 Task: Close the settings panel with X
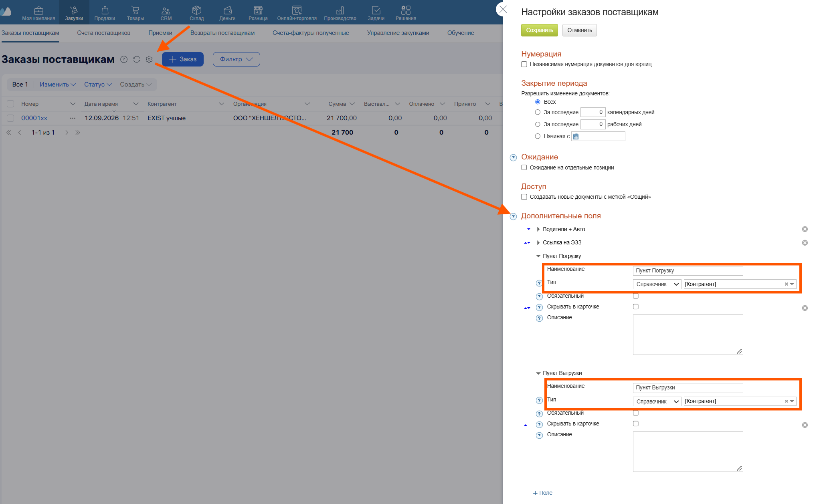[503, 9]
